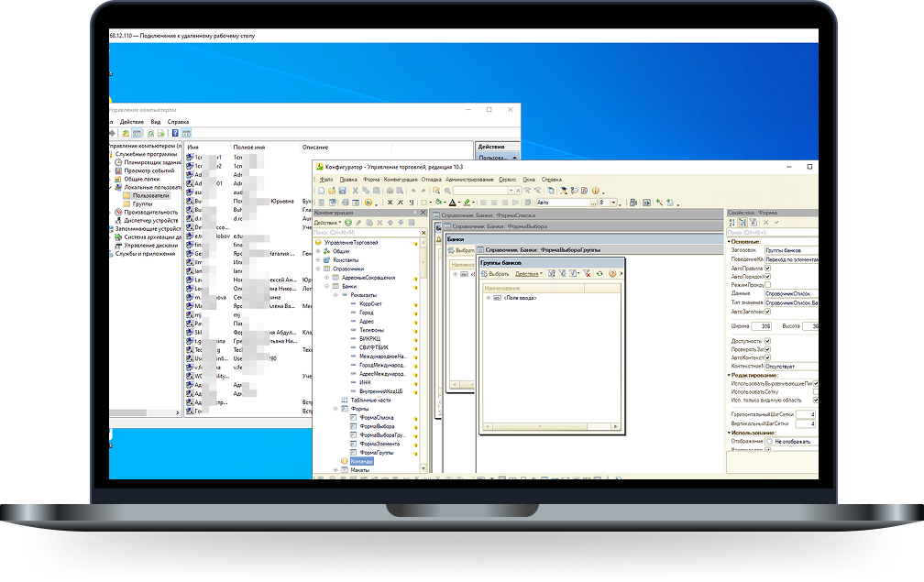Image resolution: width=924 pixels, height=582 pixels.
Task: Click the start debugging play icon
Action: 368,203
